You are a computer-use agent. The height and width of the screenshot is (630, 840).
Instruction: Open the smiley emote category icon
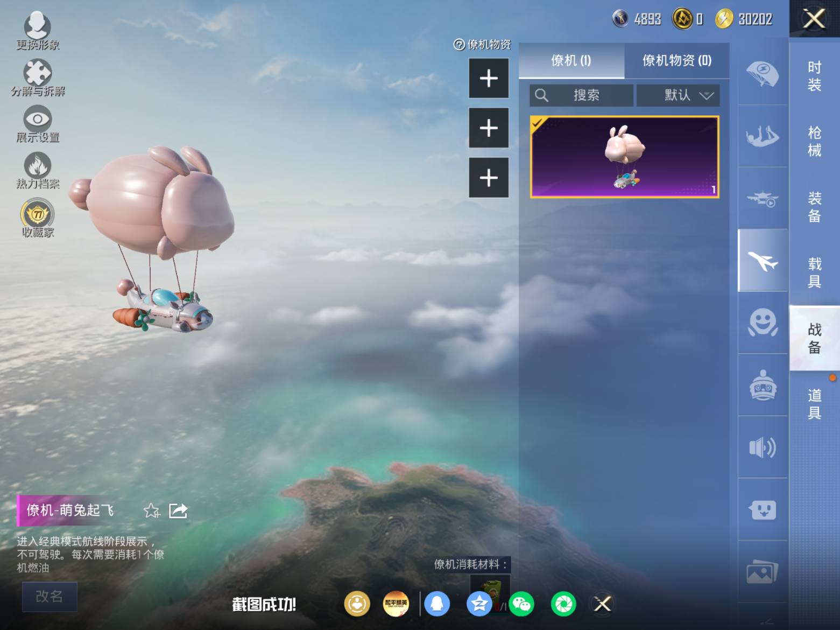(763, 323)
